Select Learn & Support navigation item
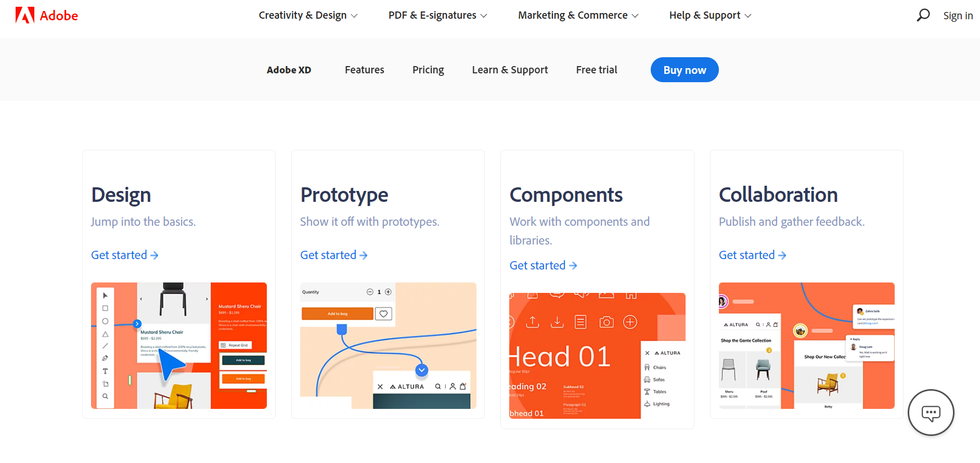 510,70
